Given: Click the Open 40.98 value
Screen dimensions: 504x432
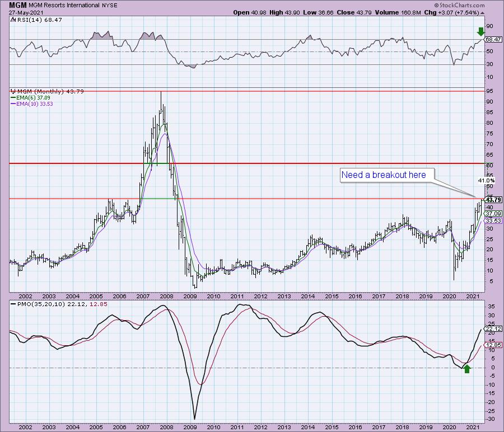Looking at the screenshot, I should (250, 12).
